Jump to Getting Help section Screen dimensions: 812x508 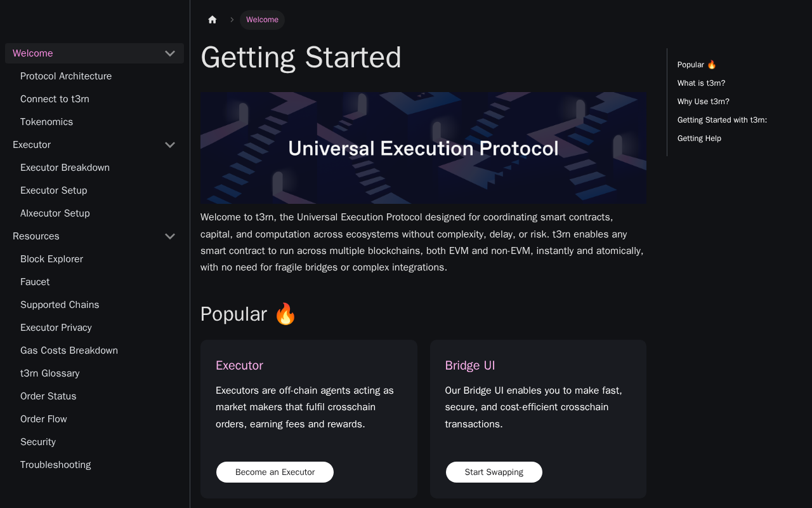click(699, 138)
